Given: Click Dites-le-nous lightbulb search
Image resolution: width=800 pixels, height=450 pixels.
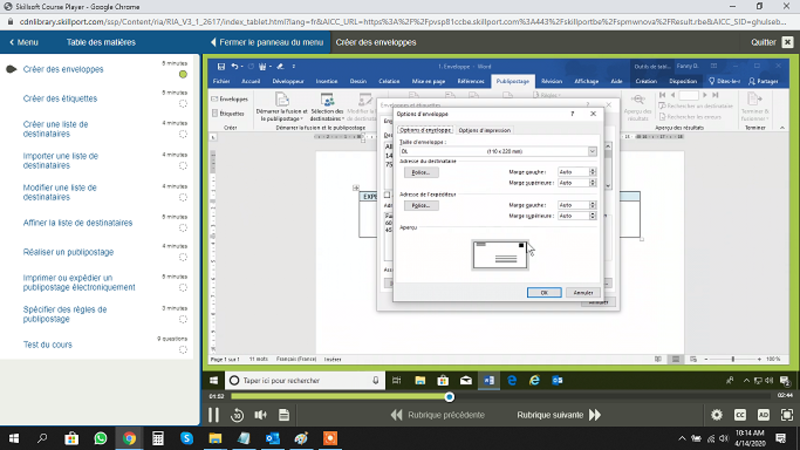Looking at the screenshot, I should click(x=724, y=81).
